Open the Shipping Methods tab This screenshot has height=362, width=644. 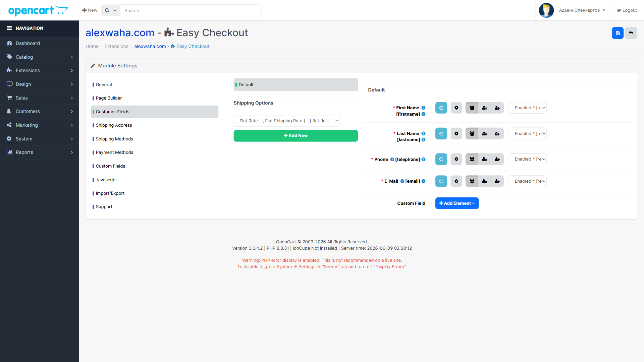155,139
